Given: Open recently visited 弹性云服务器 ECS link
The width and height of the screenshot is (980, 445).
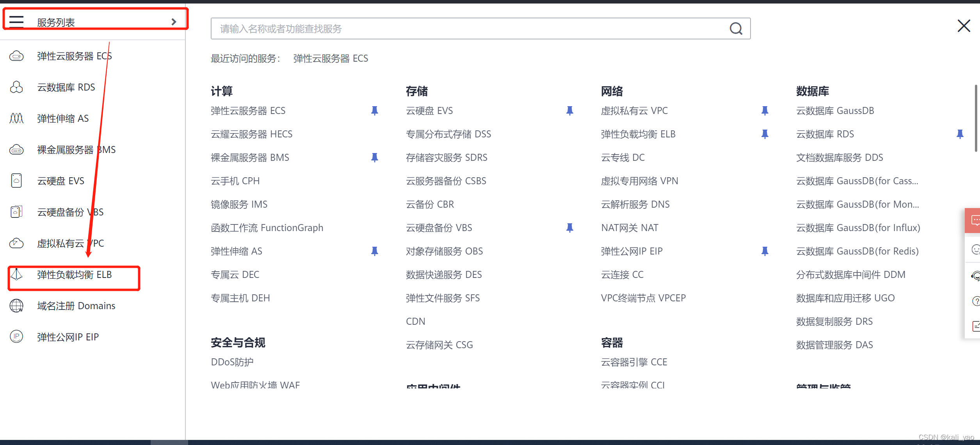Looking at the screenshot, I should pos(330,59).
